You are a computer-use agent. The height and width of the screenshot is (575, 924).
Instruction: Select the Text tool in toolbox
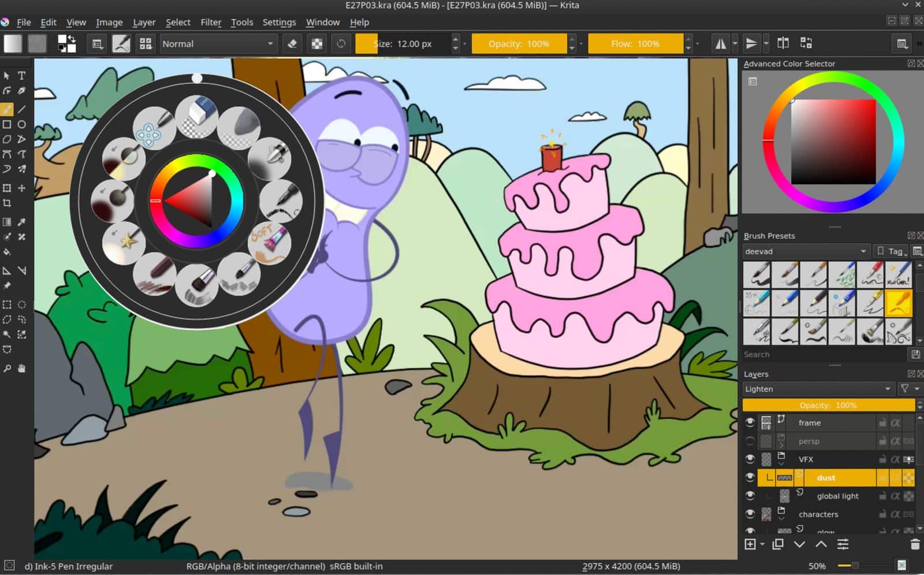[21, 76]
